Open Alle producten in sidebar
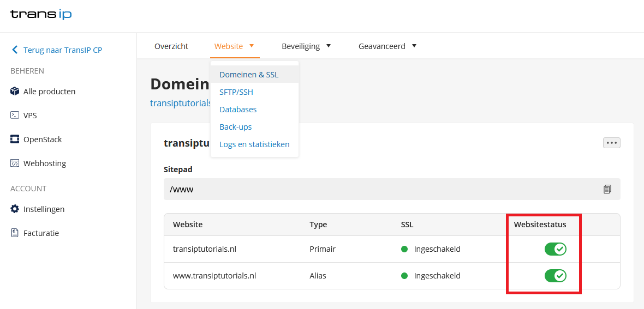This screenshot has height=309, width=644. (x=49, y=92)
